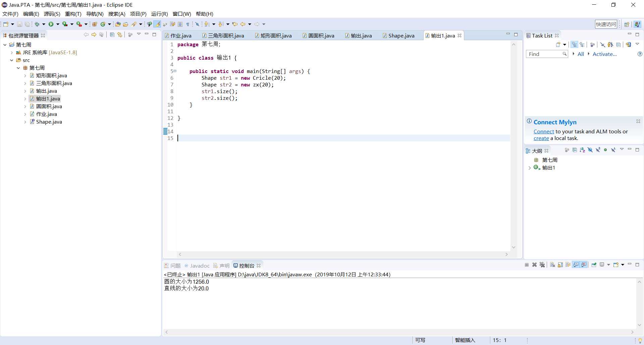Click the Next Annotation arrow icon
This screenshot has width=644, height=345.
[207, 24]
